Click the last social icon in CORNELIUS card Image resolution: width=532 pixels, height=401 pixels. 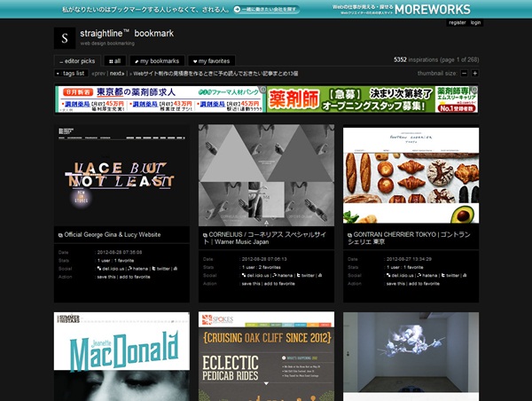coord(320,275)
